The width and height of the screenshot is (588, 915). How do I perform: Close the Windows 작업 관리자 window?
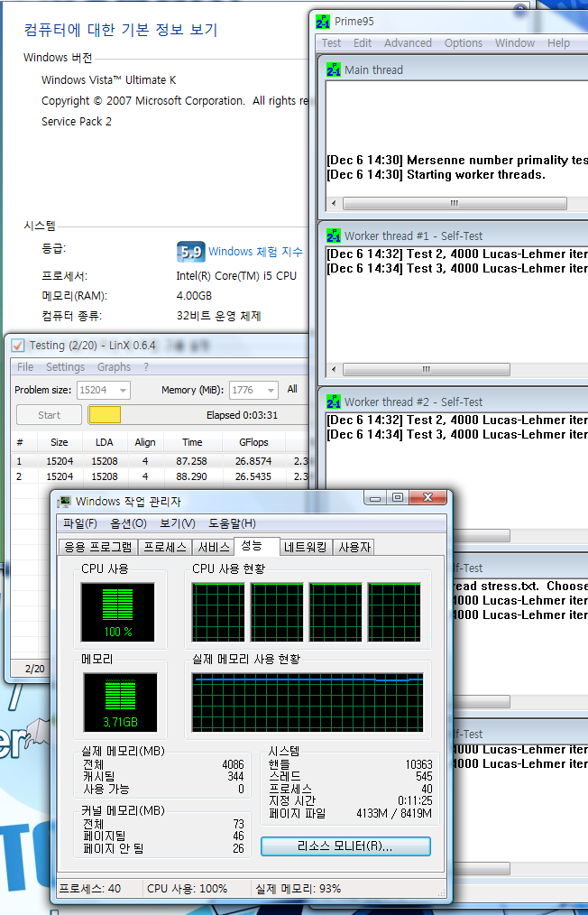[427, 498]
